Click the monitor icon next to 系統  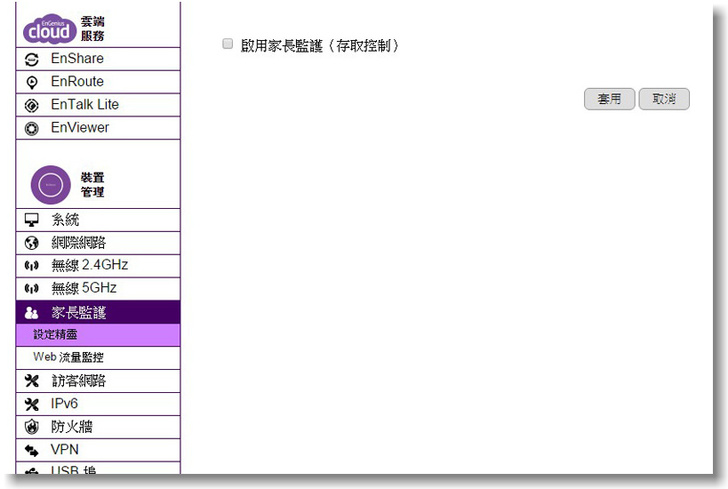pyautogui.click(x=32, y=220)
